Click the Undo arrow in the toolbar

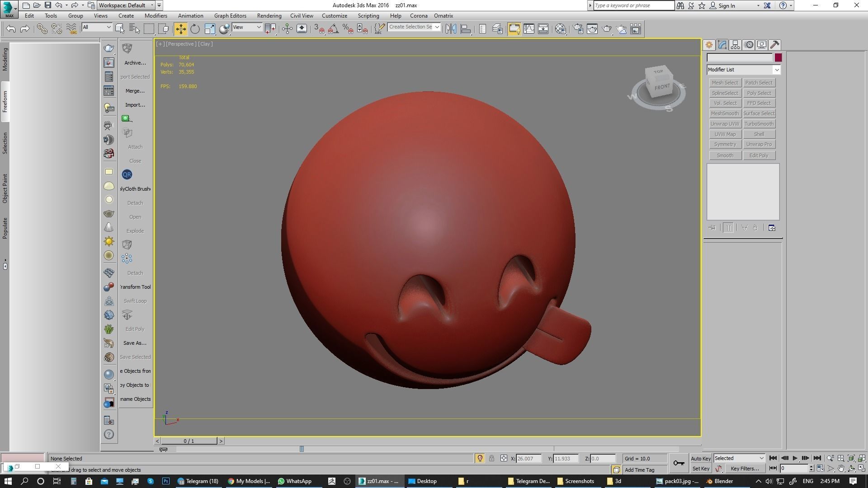(11, 29)
